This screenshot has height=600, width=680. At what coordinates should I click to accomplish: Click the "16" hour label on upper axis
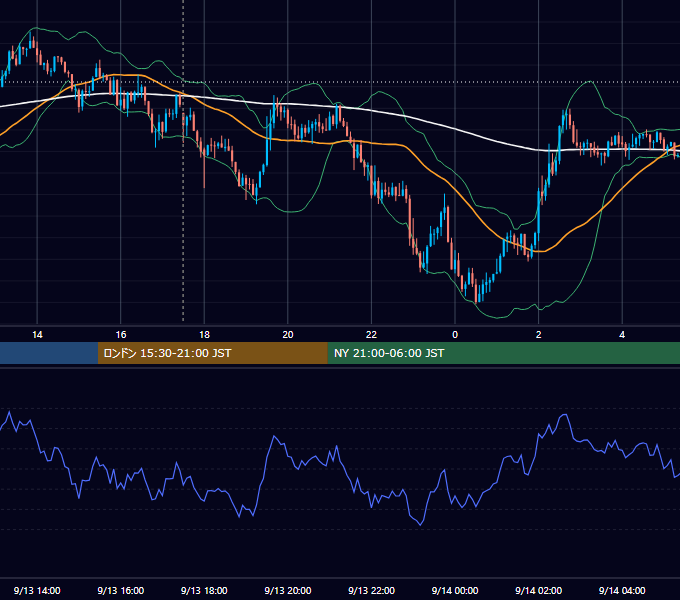[121, 335]
